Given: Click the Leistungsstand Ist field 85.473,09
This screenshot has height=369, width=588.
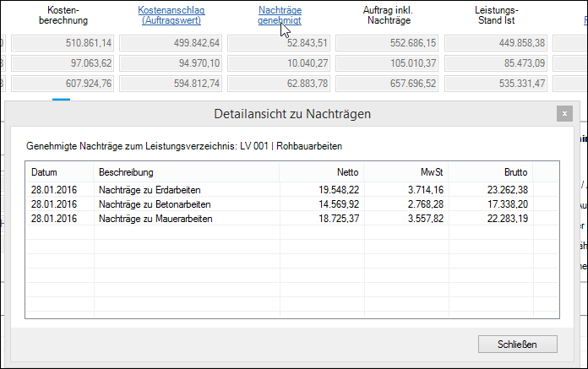Looking at the screenshot, I should pos(496,63).
